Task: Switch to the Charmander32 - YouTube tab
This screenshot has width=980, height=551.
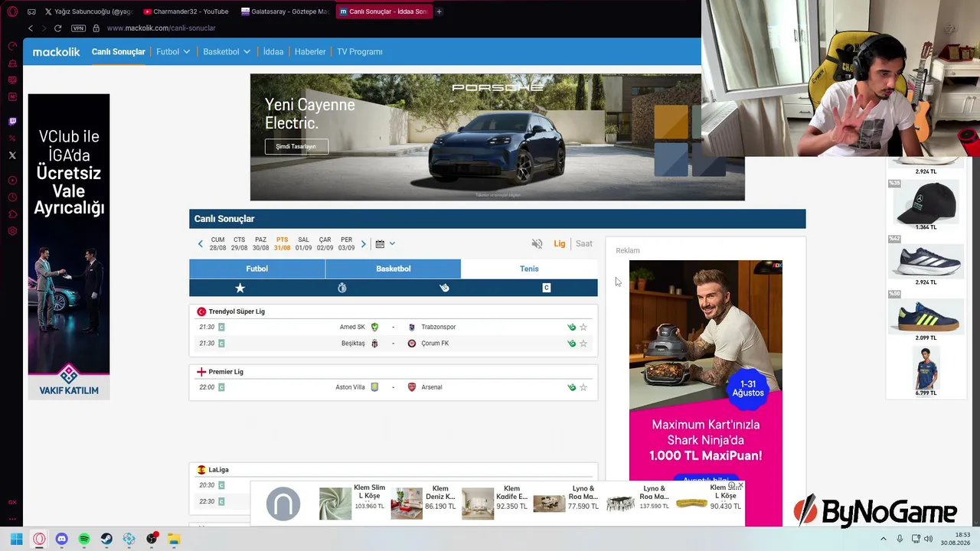Action: click(x=185, y=11)
